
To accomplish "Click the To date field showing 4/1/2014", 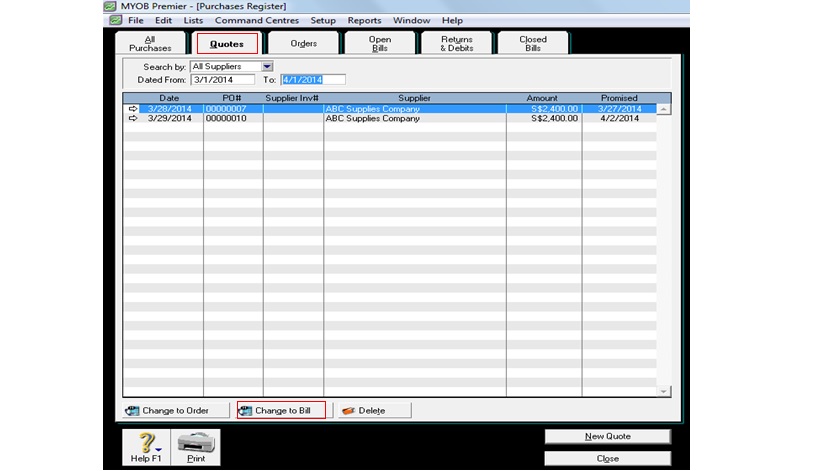I will pyautogui.click(x=313, y=79).
